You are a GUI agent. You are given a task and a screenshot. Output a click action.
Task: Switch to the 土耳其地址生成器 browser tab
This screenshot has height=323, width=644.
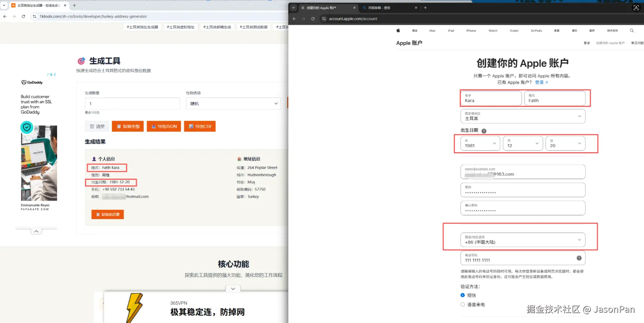(39, 5)
